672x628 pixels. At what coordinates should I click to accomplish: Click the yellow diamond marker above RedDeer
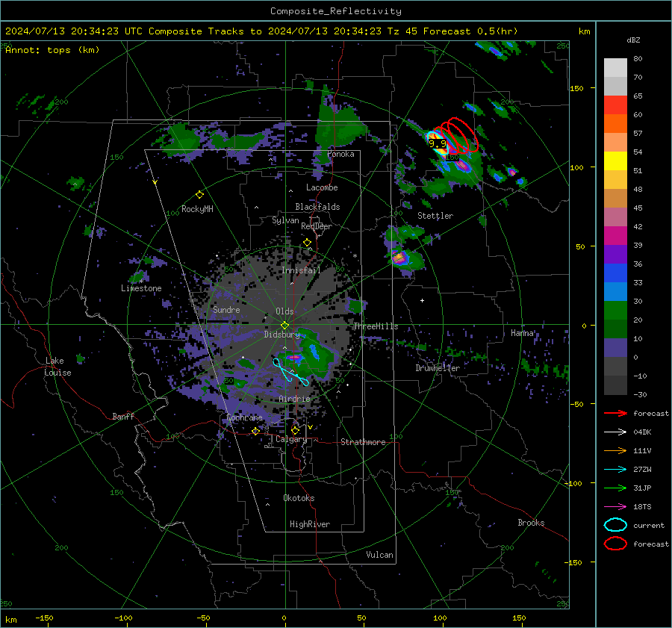pos(307,243)
